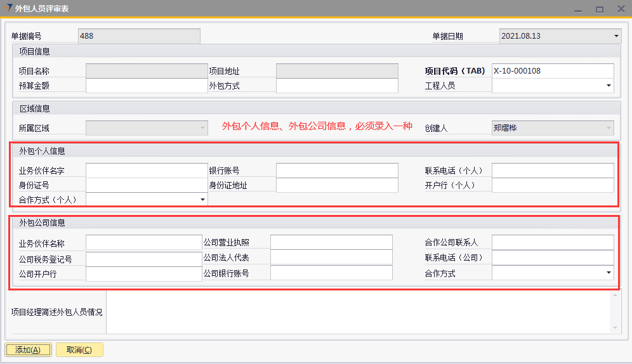The width and height of the screenshot is (632, 364).
Task: Expand the 工程人员 dropdown
Action: 609,86
